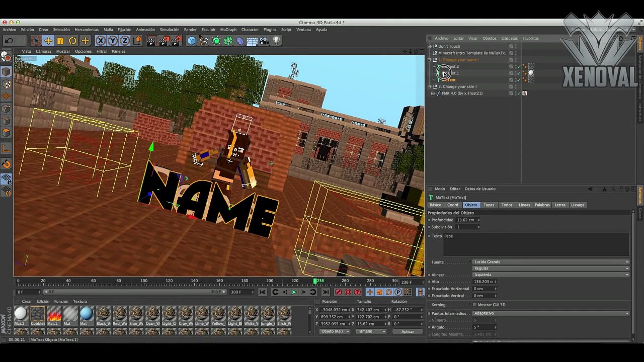
Task: Switch to the Letras tab
Action: pyautogui.click(x=560, y=205)
